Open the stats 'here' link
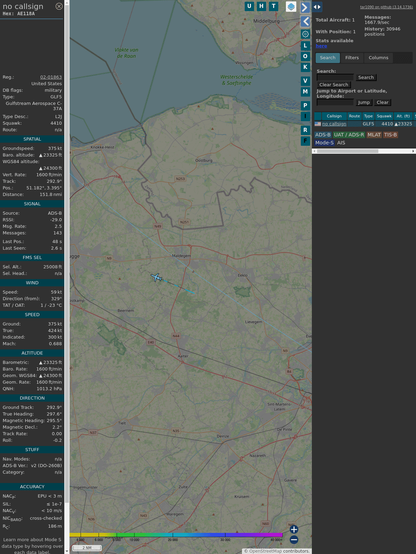This screenshot has width=416, height=554. point(321,46)
